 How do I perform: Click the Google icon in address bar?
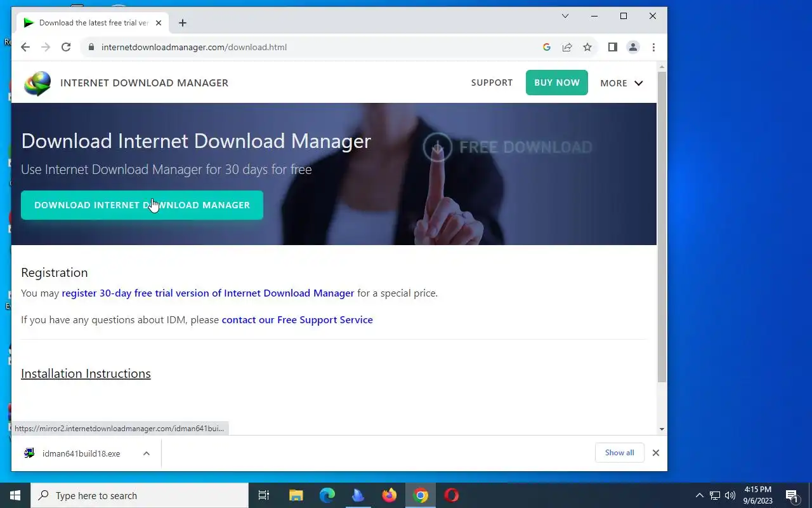[x=547, y=47]
